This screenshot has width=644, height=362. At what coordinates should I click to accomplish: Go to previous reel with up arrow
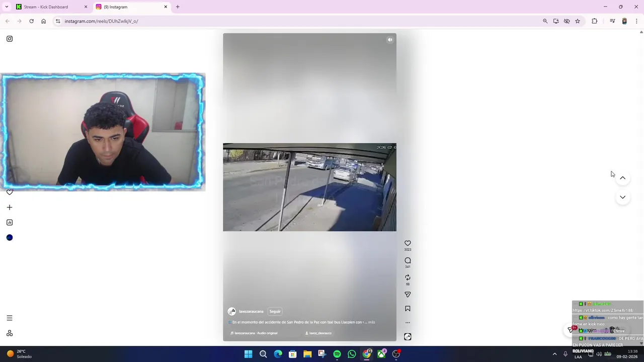coord(622,178)
